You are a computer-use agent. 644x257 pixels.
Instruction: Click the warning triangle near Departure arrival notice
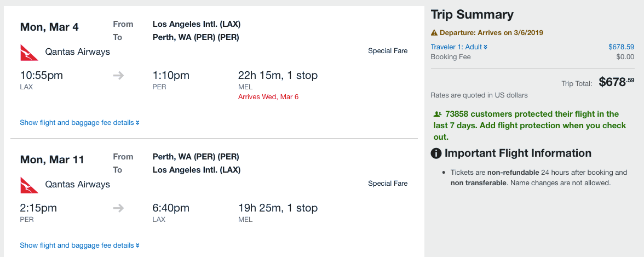(x=434, y=32)
